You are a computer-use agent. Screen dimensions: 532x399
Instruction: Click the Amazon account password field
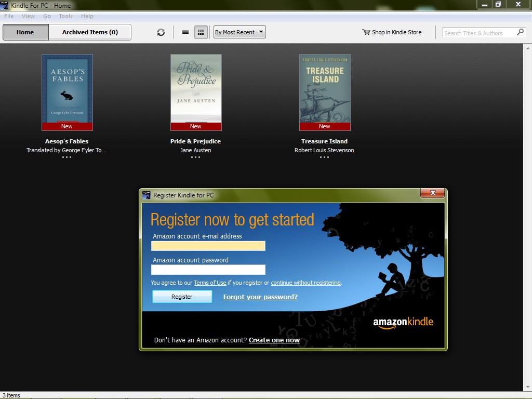coord(208,270)
